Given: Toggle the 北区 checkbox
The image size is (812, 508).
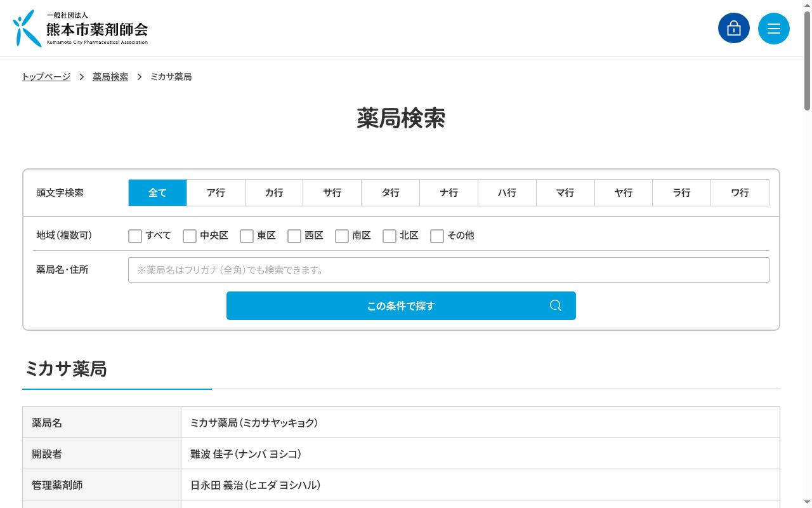Looking at the screenshot, I should coord(390,236).
